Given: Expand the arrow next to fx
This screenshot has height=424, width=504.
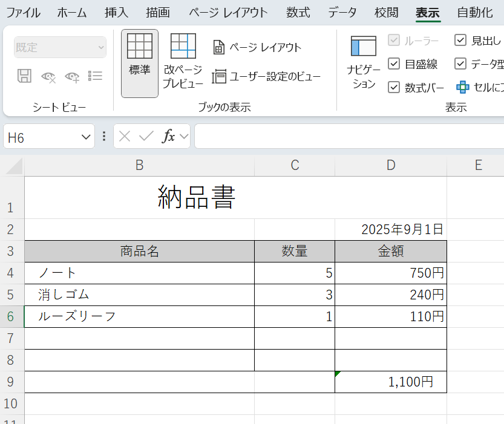Looking at the screenshot, I should (184, 137).
